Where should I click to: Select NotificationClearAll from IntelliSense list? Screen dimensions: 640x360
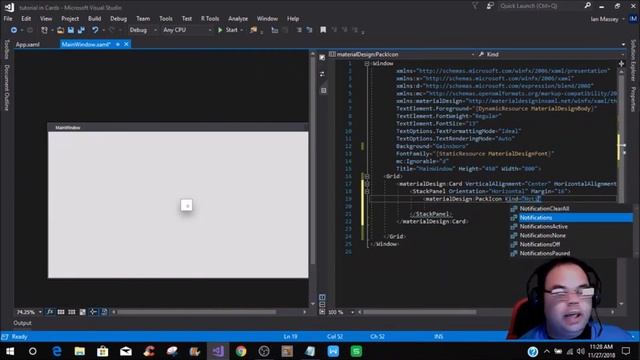click(x=571, y=209)
